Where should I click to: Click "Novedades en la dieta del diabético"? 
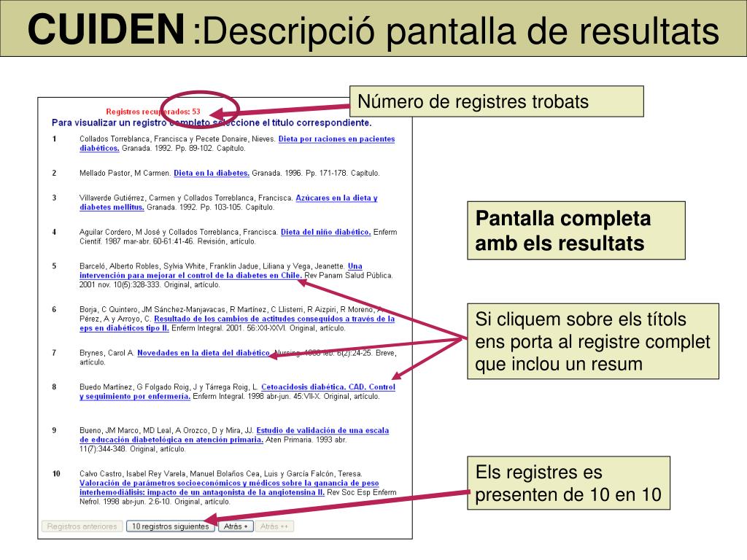204,354
